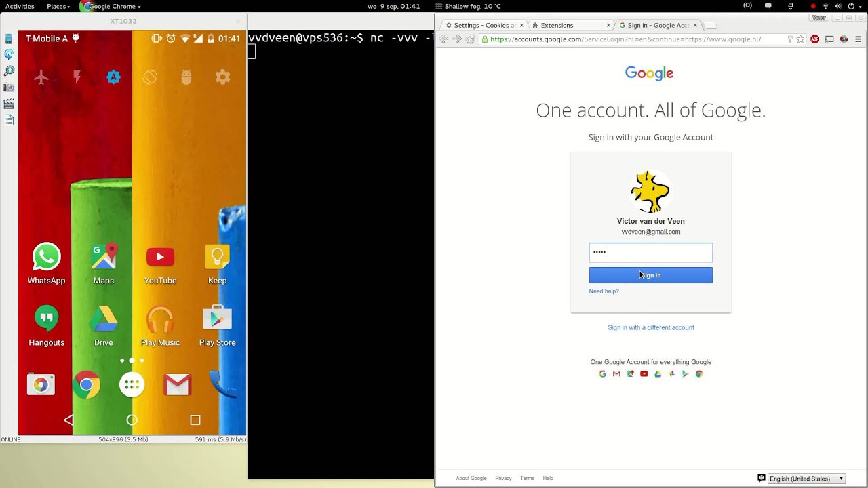Open the Terms footer link
This screenshot has width=868, height=488.
(x=527, y=479)
